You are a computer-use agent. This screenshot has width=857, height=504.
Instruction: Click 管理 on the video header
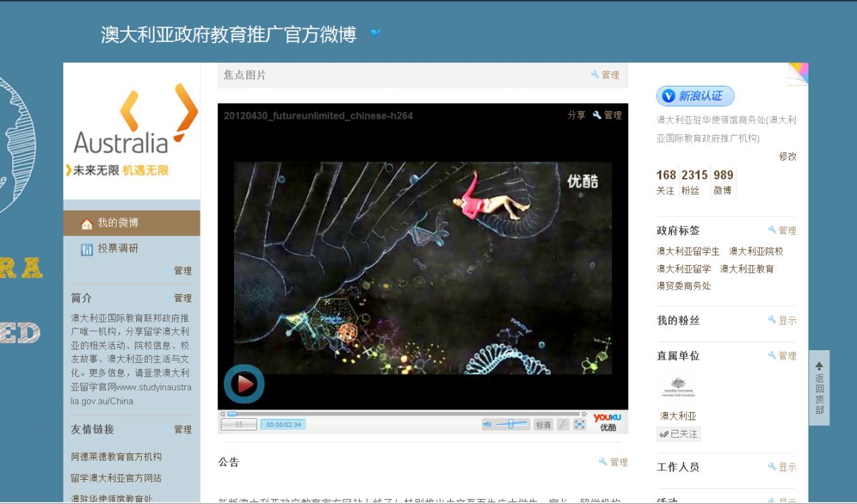[613, 115]
